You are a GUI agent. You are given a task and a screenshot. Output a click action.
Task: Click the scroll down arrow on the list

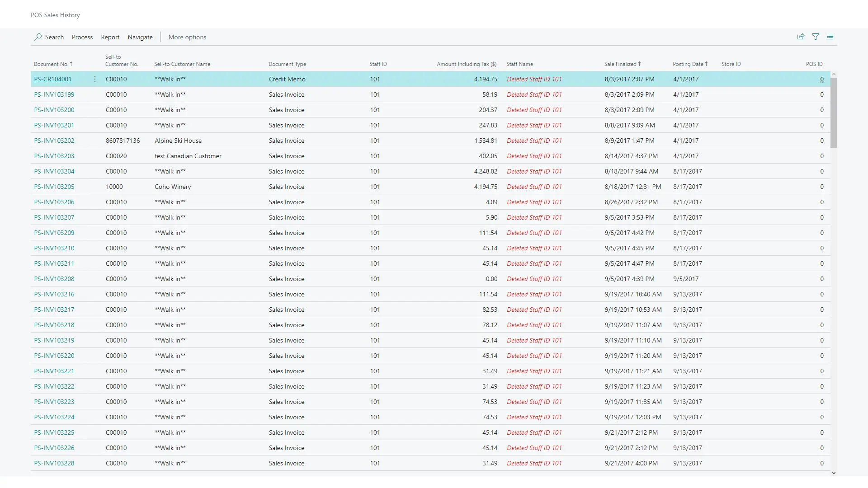(x=834, y=473)
